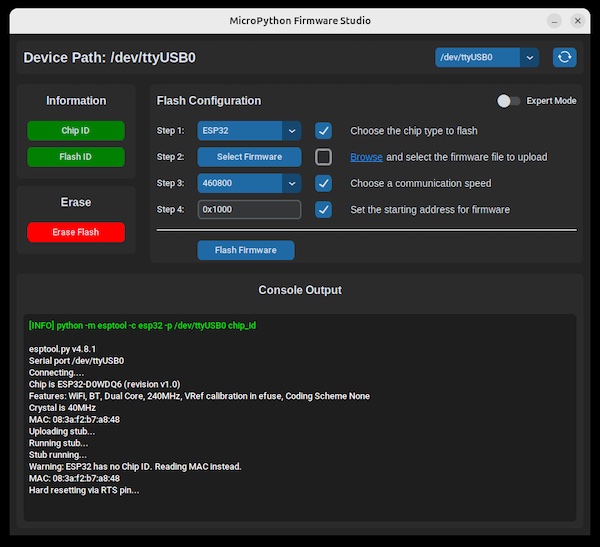600x547 pixels.
Task: Click the 'Device Path: /dev/ttyUSB0' heading
Action: [109, 58]
